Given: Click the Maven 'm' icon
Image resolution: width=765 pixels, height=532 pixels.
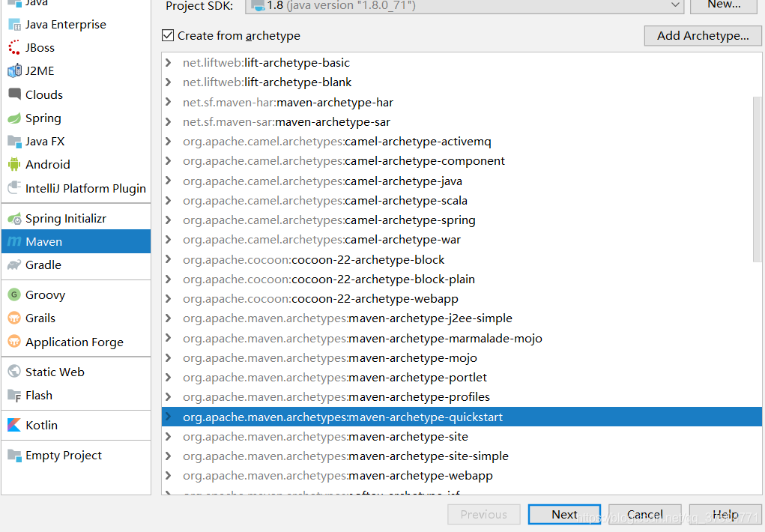Looking at the screenshot, I should (x=15, y=241).
